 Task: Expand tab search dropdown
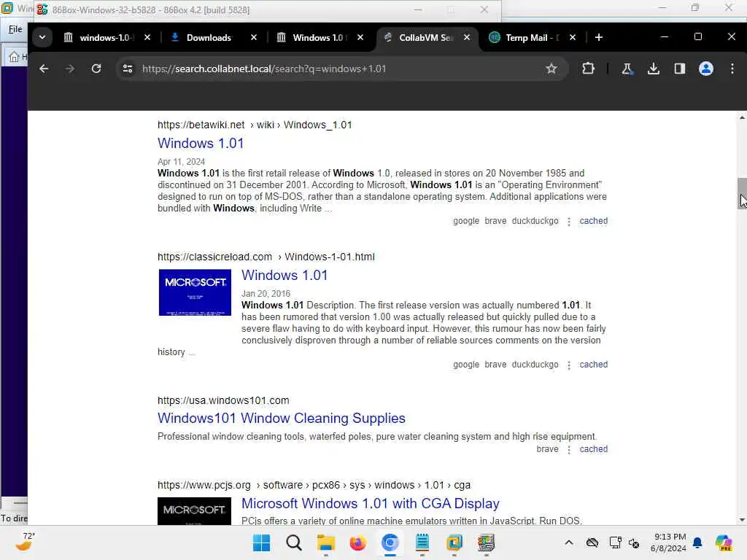click(x=42, y=37)
